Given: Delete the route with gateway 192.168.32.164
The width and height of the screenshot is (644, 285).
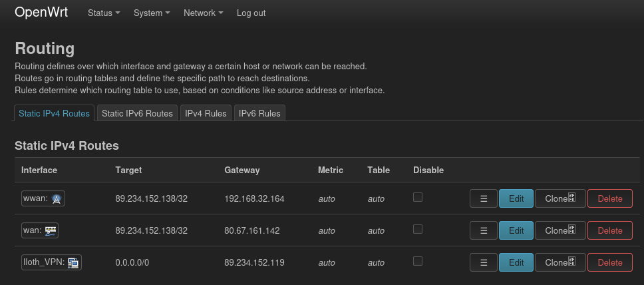Looking at the screenshot, I should click(x=609, y=198).
